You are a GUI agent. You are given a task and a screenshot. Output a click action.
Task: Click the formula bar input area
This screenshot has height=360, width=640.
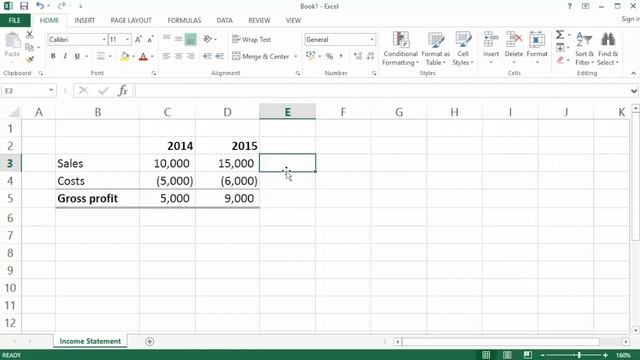click(x=382, y=91)
